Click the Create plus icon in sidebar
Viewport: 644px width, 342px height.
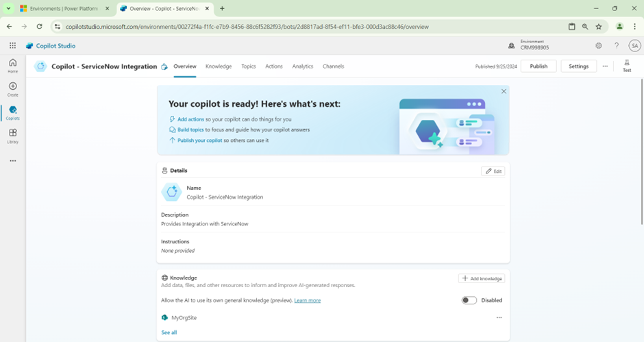coord(12,88)
